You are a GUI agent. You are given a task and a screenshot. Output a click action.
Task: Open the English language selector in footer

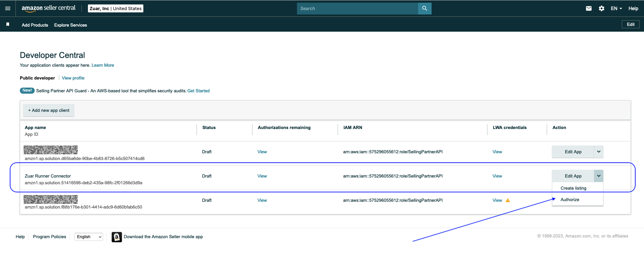click(89, 237)
